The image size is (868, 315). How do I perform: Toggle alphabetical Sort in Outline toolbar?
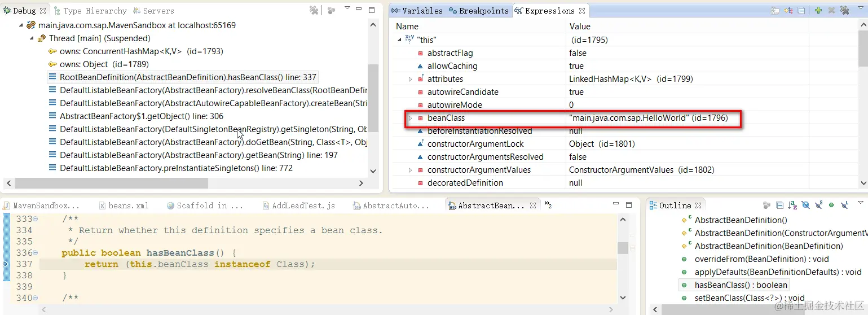[x=792, y=205]
